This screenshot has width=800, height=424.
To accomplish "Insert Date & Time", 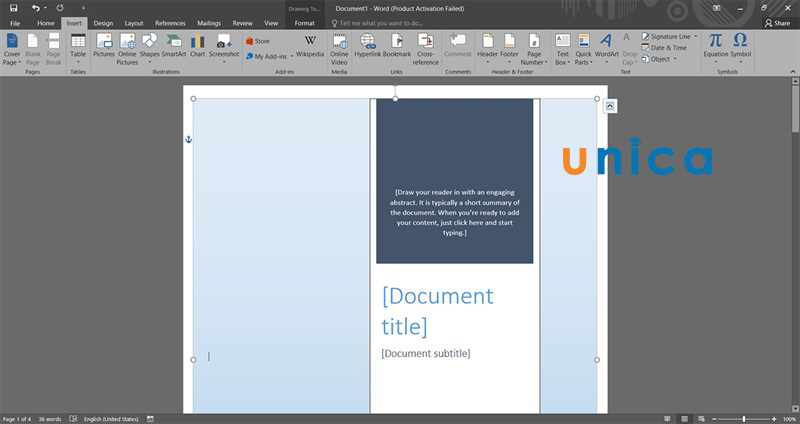I will tap(664, 47).
